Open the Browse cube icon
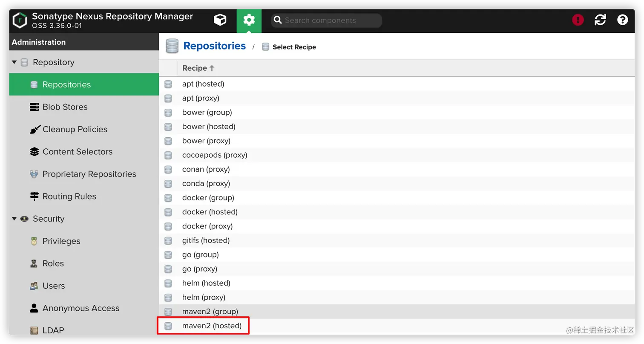Viewport: 644px width, 344px height. point(220,20)
